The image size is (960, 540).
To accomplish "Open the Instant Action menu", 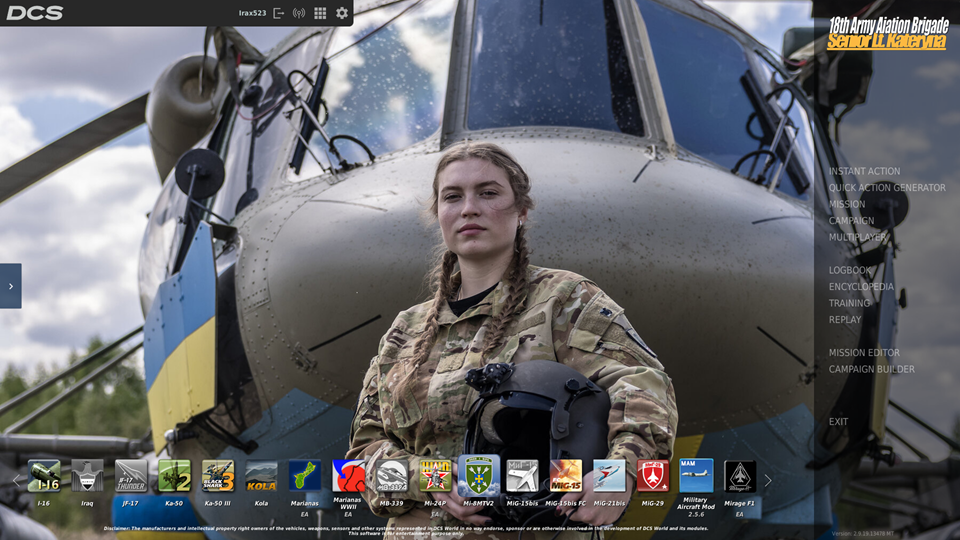I will click(864, 171).
